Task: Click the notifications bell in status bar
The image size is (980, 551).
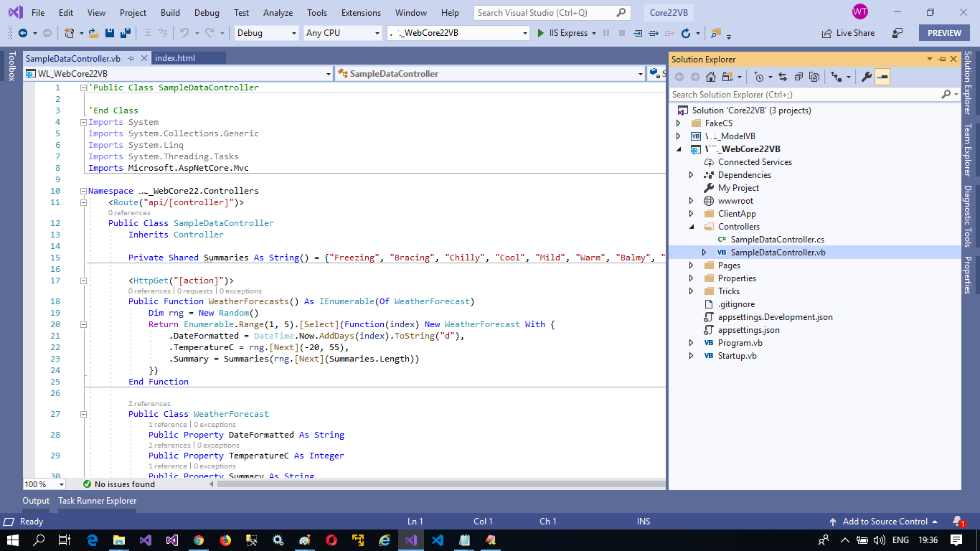Action: [958, 522]
